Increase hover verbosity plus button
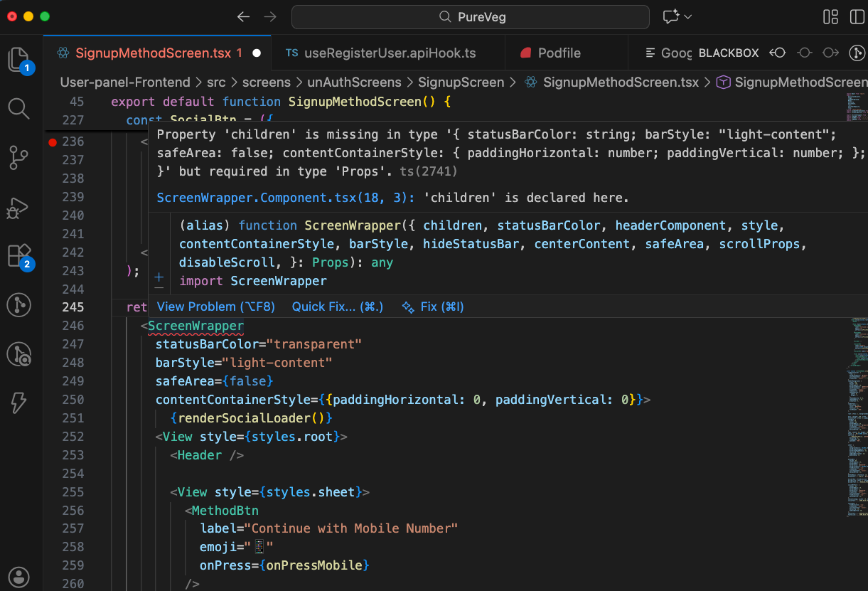The width and height of the screenshot is (868, 591). (x=159, y=277)
